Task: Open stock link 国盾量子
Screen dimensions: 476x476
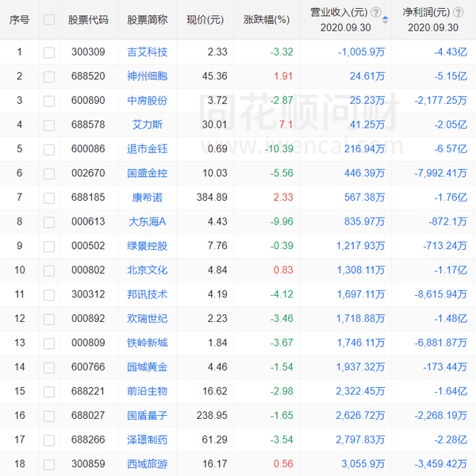Action: [148, 416]
